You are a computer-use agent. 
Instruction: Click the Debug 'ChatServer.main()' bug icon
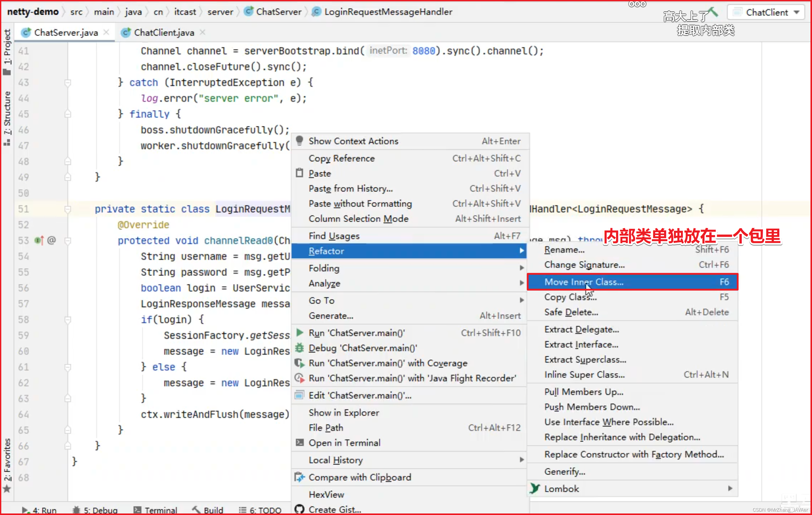[299, 348]
